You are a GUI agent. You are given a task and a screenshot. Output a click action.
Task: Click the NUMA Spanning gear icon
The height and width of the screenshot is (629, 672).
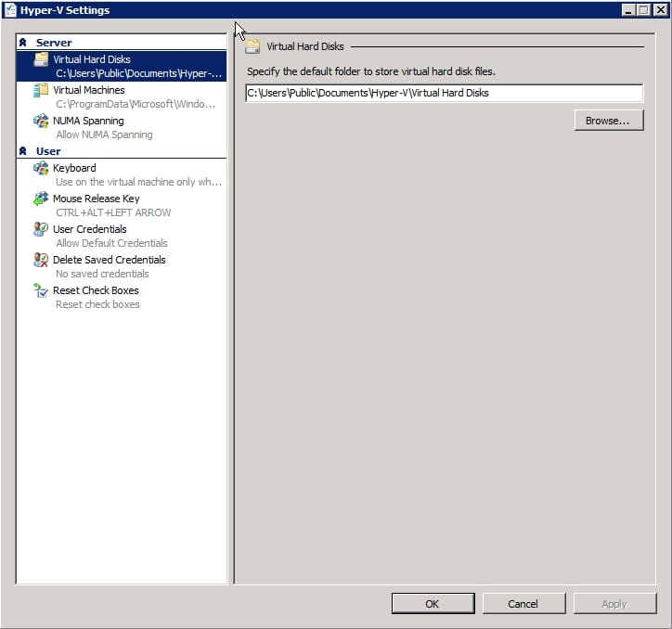(41, 121)
